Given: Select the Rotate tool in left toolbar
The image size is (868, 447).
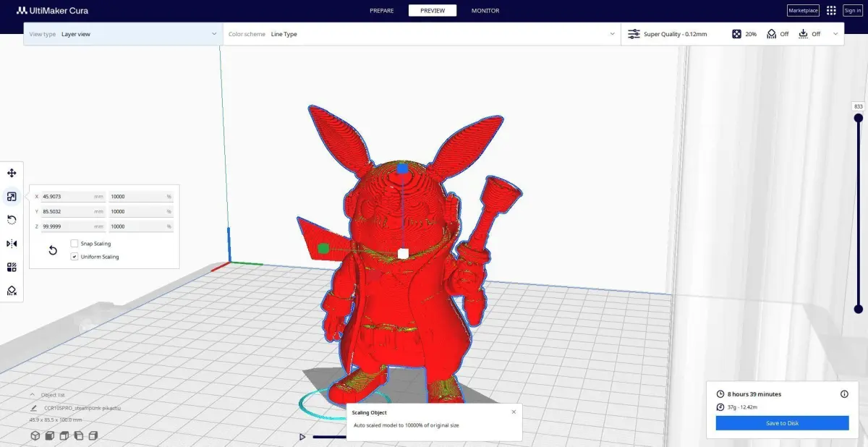Looking at the screenshot, I should 12,220.
